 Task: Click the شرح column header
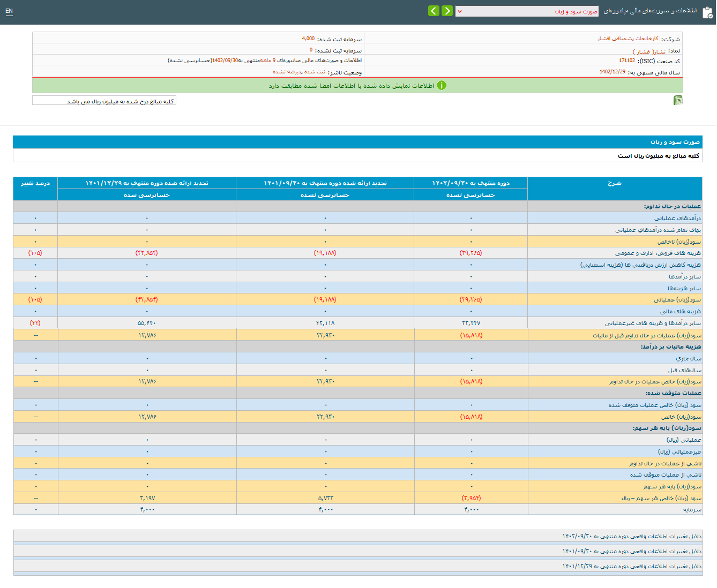pos(615,183)
